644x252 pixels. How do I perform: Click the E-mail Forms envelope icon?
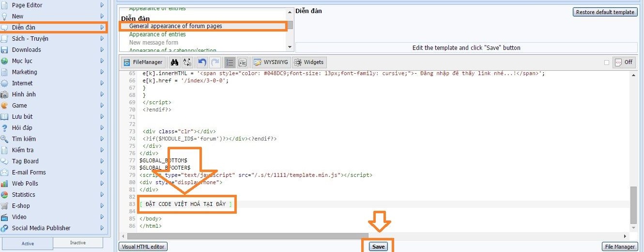pyautogui.click(x=4, y=172)
